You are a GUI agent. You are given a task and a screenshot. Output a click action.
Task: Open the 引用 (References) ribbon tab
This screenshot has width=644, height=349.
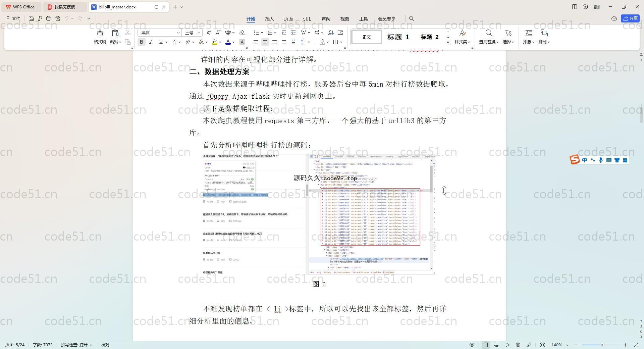click(307, 19)
